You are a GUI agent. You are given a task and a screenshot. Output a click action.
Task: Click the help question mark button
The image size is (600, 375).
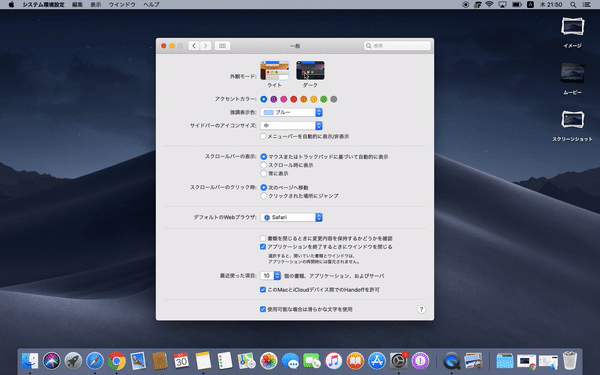point(421,309)
